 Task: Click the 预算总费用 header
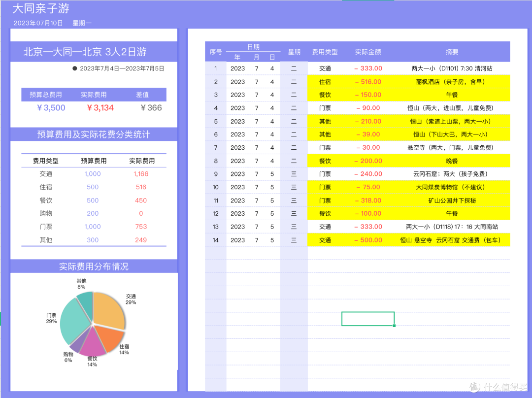click(46, 95)
